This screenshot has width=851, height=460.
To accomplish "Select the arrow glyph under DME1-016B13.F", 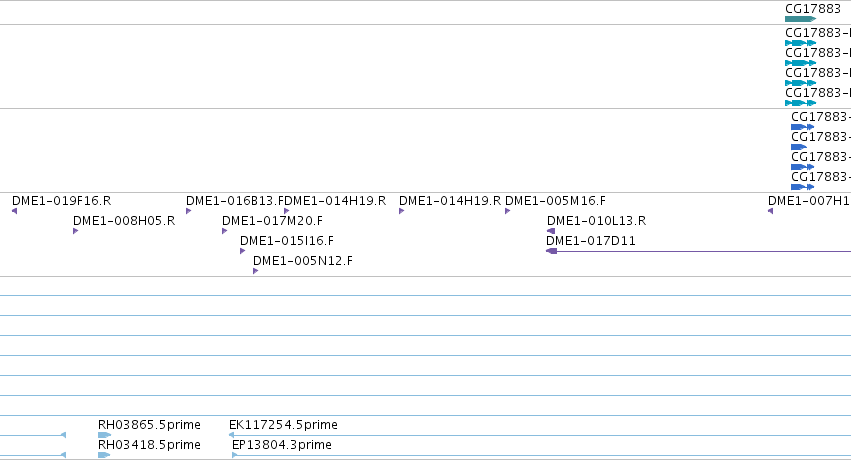I will [x=188, y=211].
